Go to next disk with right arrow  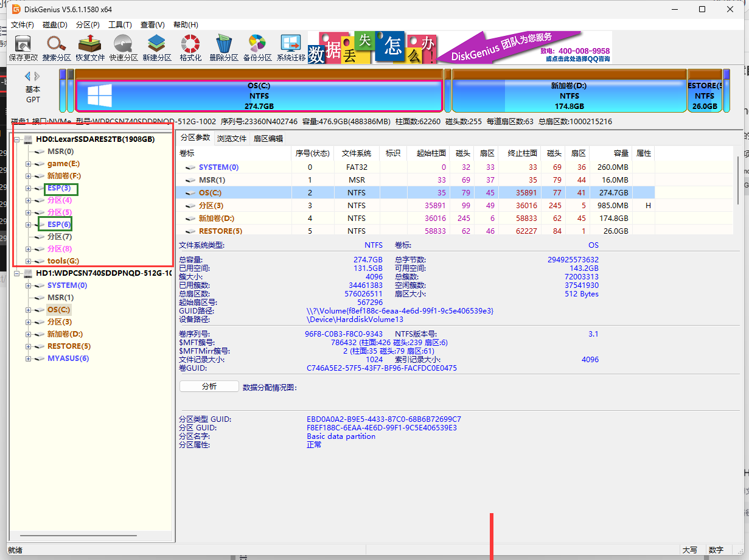click(37, 76)
